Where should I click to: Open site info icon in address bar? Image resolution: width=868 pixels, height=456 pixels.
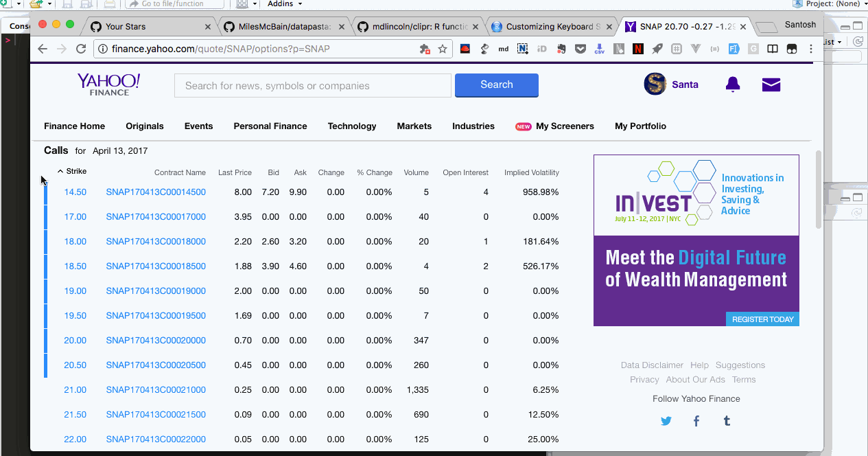102,49
